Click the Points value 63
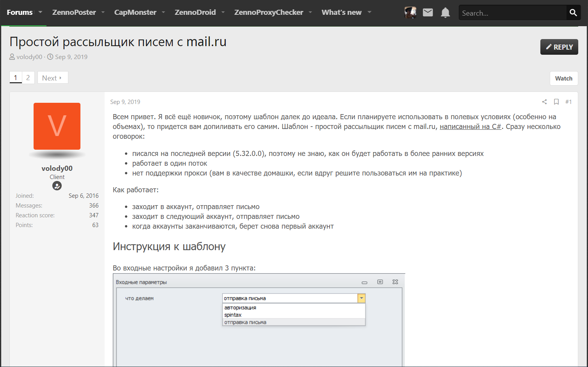588x367 pixels. tap(95, 225)
